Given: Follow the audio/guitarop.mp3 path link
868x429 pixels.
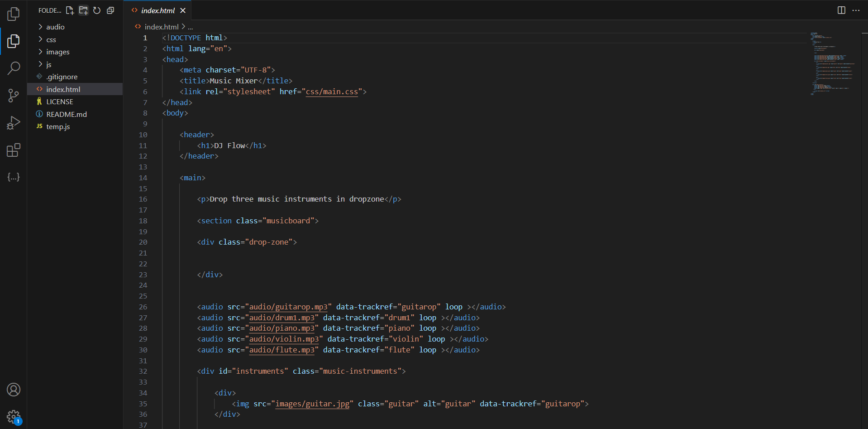Looking at the screenshot, I should tap(288, 307).
